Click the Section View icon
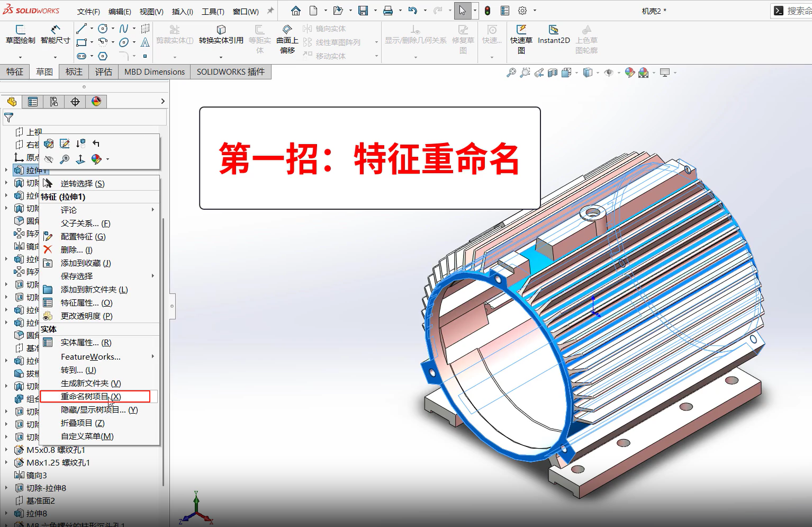This screenshot has height=527, width=812. pos(553,73)
